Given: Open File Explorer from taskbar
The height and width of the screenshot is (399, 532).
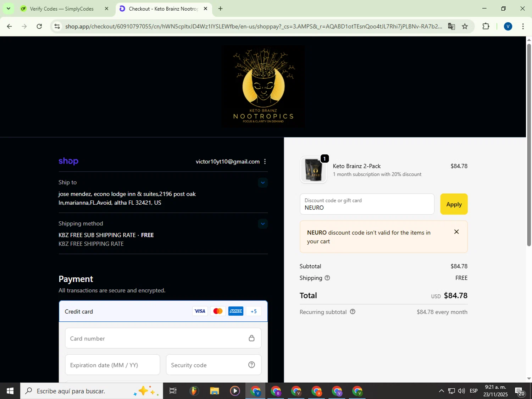Looking at the screenshot, I should tap(214, 391).
